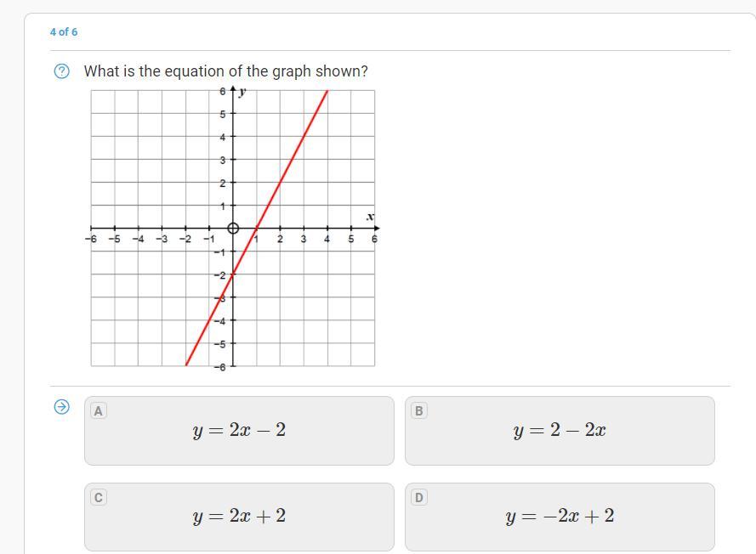Choose answer y = 2x + 2
The width and height of the screenshot is (756, 554).
pos(239,517)
